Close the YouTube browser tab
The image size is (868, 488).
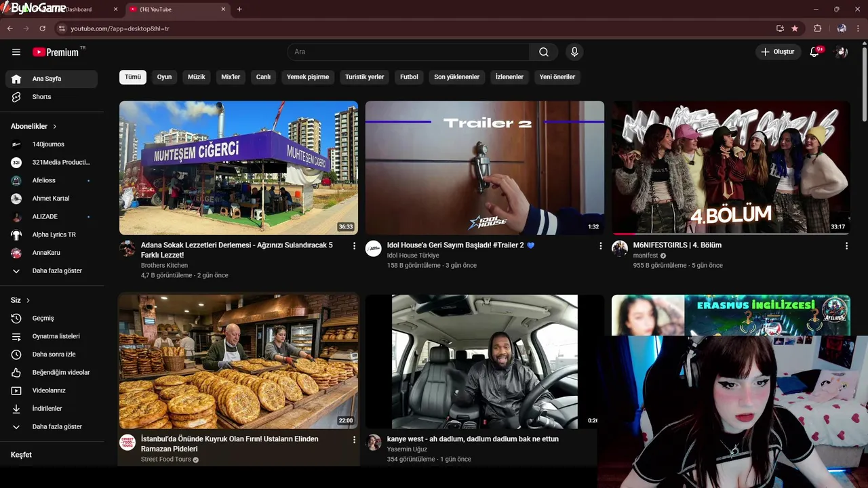point(223,9)
